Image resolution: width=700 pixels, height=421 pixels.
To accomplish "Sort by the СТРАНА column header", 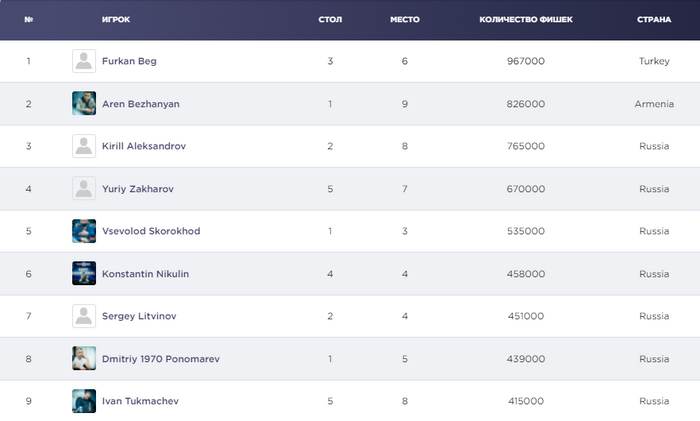I will [x=654, y=19].
